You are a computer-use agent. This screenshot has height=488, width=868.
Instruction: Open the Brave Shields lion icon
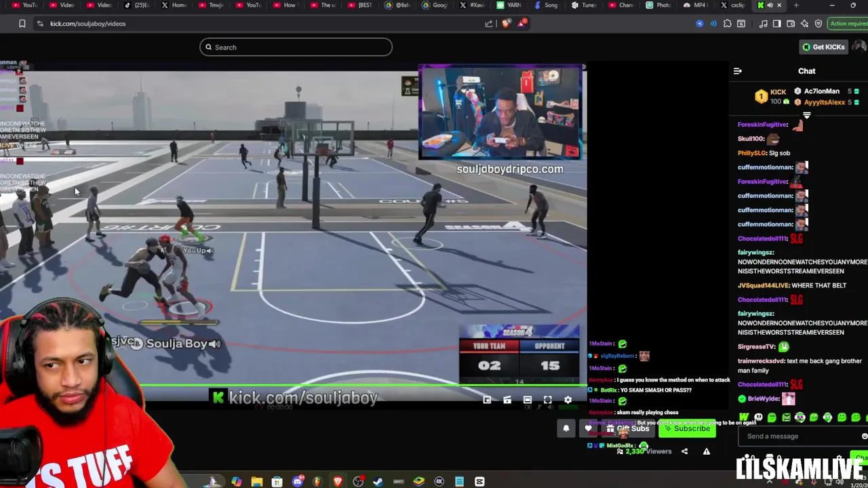click(506, 24)
